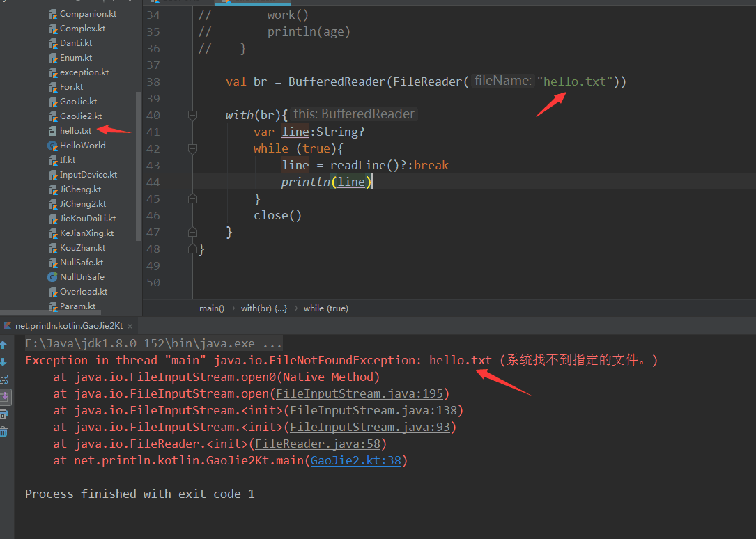Collapse the while loop fold at line 42
Screen dimensions: 756x539
tap(192, 149)
